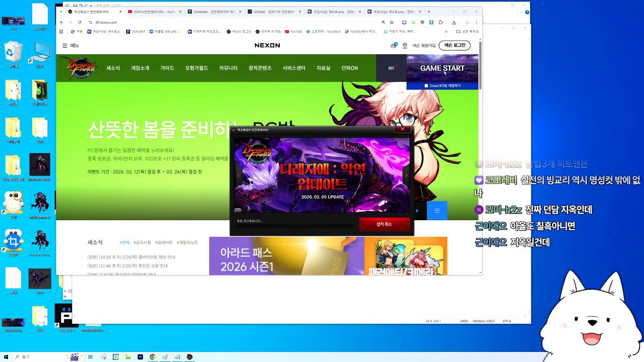Viewport: 644px width, 362px height.
Task: Bookmark this page with the star icon
Action: (x=391, y=22)
